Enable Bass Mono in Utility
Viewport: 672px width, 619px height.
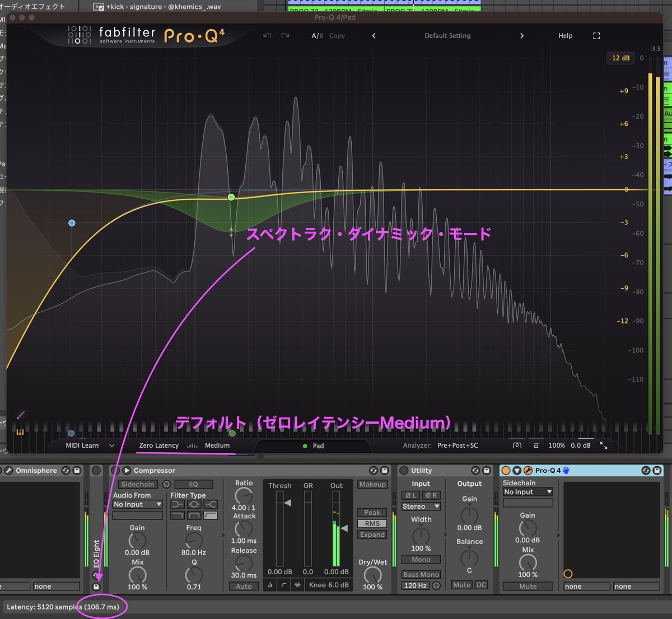[x=421, y=575]
